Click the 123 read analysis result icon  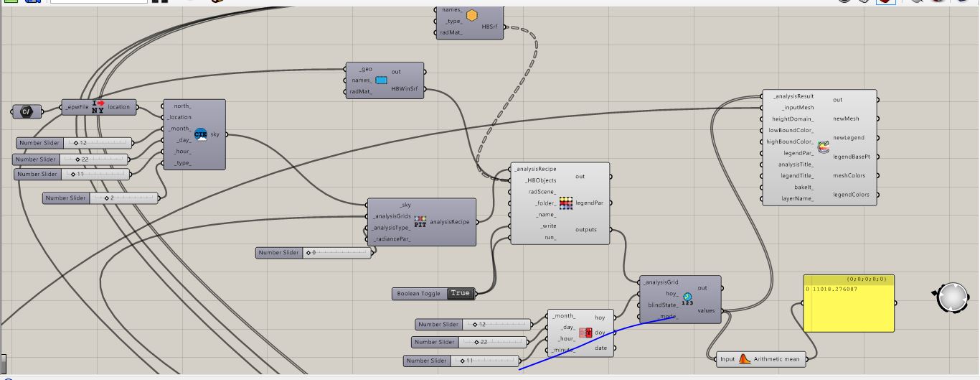[x=687, y=299]
